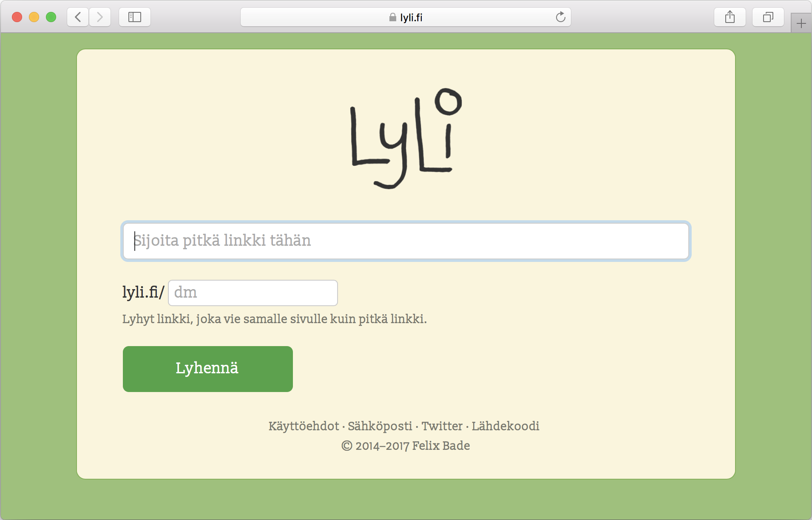Focus the long link input field
Image resolution: width=812 pixels, height=520 pixels.
click(x=406, y=241)
